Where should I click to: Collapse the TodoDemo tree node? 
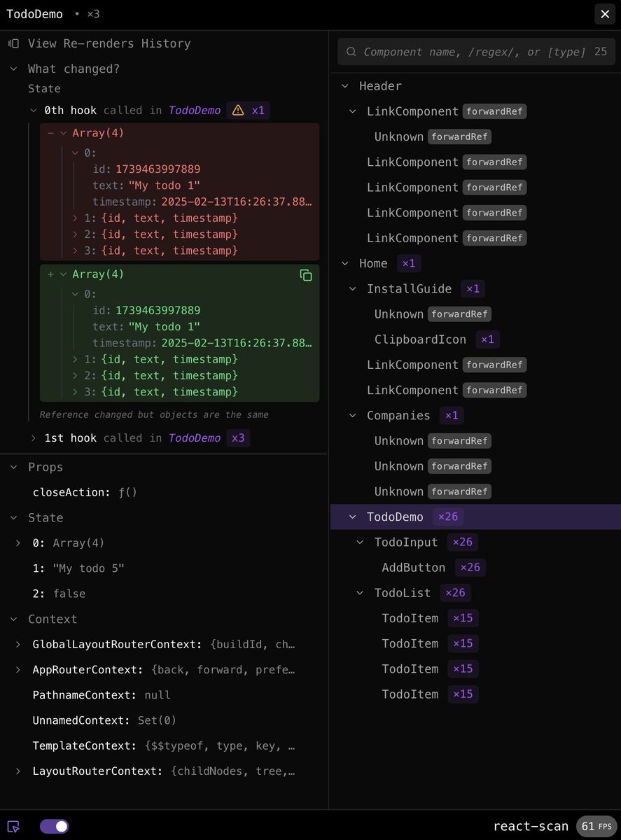[x=353, y=517]
